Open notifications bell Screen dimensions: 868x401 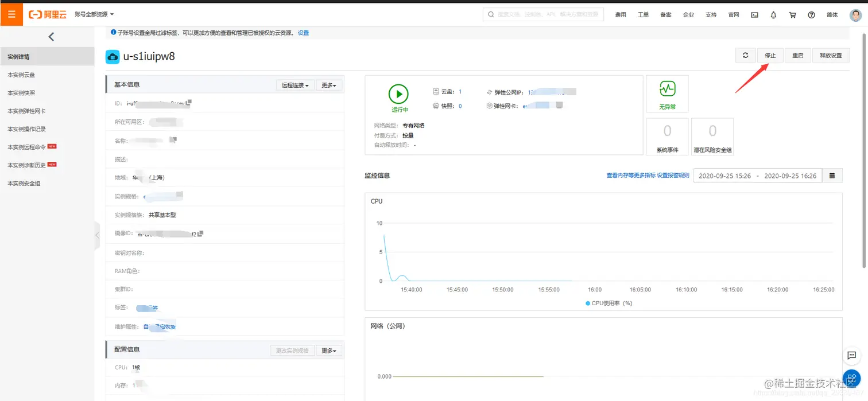773,15
